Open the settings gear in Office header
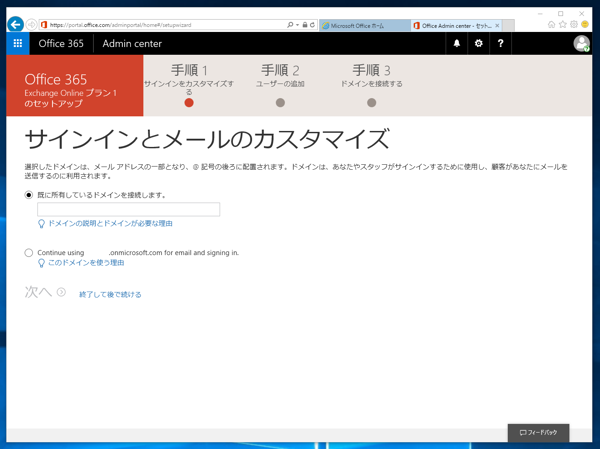 pos(478,43)
